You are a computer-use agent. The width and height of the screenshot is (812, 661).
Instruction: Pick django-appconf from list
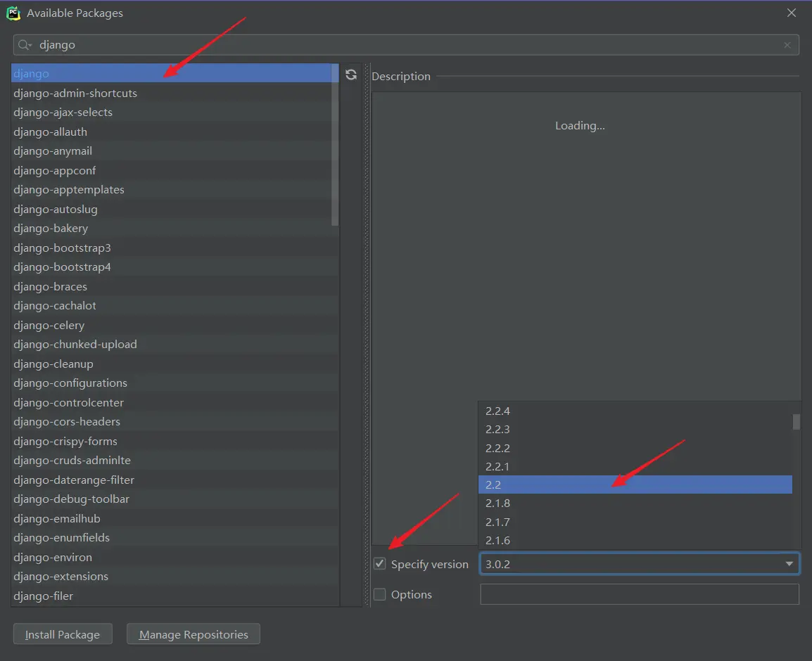[175, 171]
